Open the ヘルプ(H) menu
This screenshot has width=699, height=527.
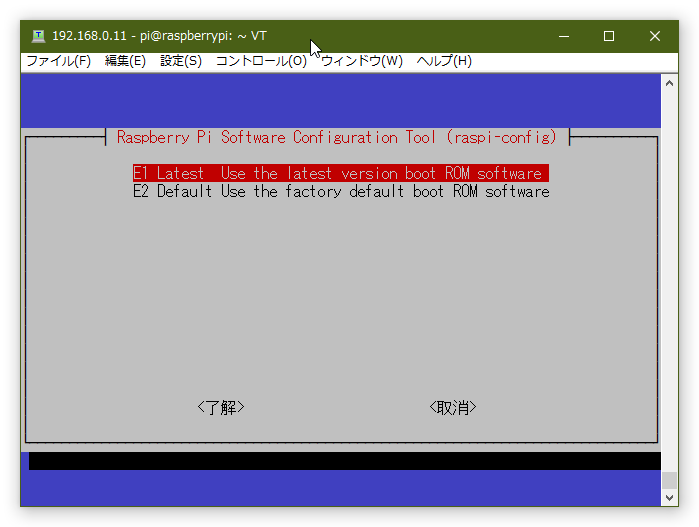tap(444, 61)
